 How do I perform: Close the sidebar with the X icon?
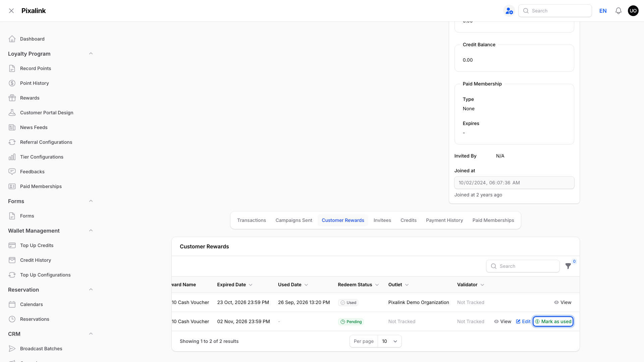point(11,11)
